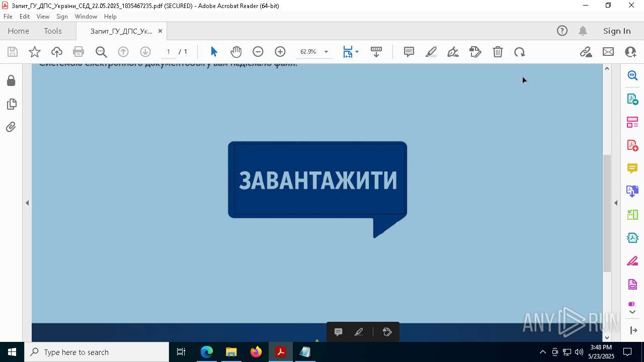Open the Organize Pages side tool

[x=632, y=122]
